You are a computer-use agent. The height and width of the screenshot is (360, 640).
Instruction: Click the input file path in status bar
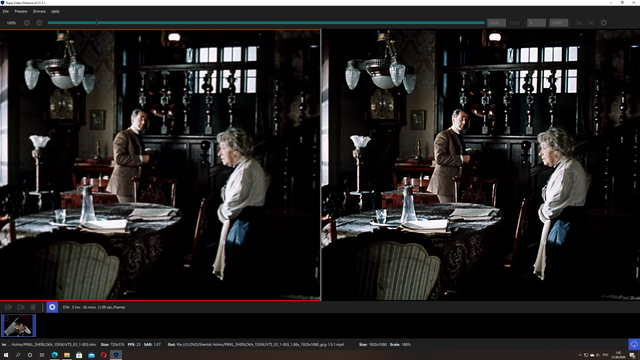pyautogui.click(x=49, y=344)
